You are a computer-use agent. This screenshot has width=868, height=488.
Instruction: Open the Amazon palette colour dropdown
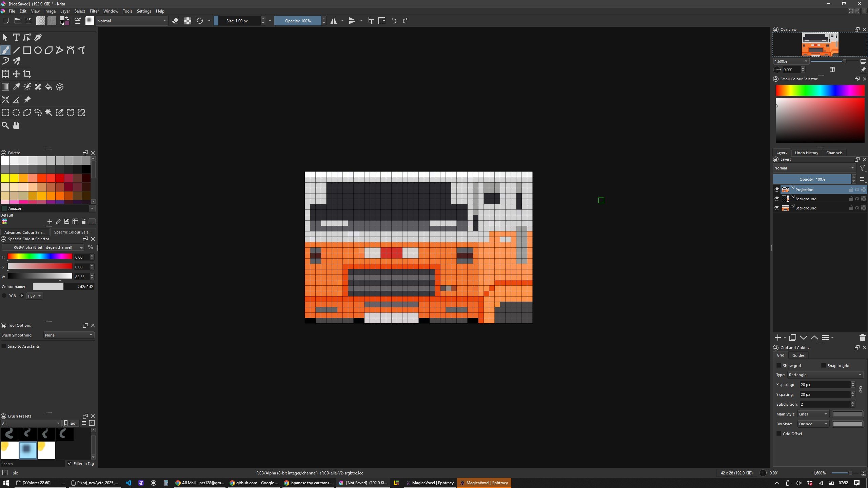point(48,208)
